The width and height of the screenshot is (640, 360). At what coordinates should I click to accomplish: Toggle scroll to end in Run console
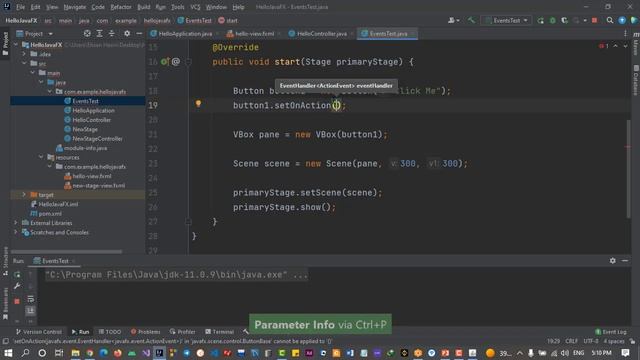tap(31, 311)
